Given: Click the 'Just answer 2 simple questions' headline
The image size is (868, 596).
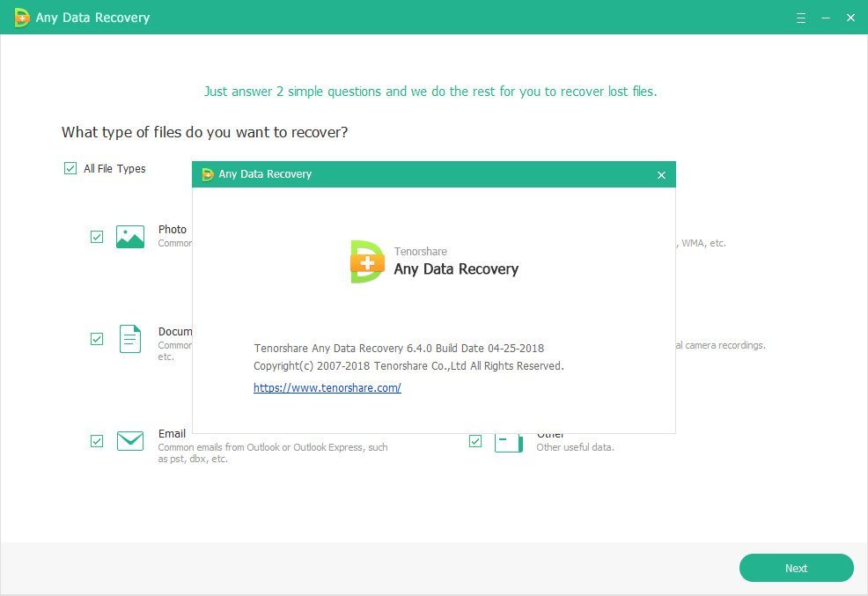Looking at the screenshot, I should point(430,92).
